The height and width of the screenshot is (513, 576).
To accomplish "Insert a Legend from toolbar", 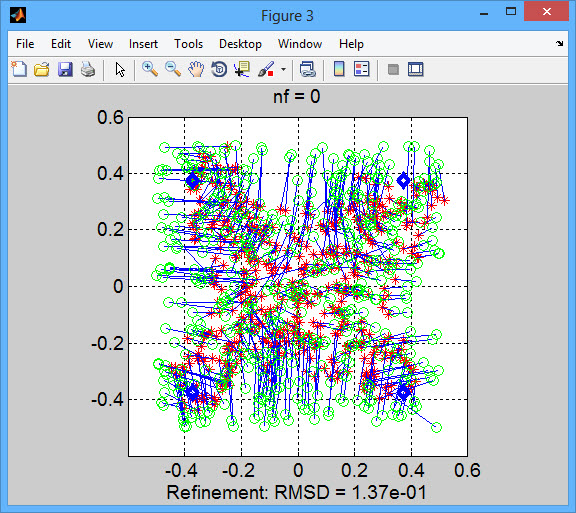I will pos(361,69).
